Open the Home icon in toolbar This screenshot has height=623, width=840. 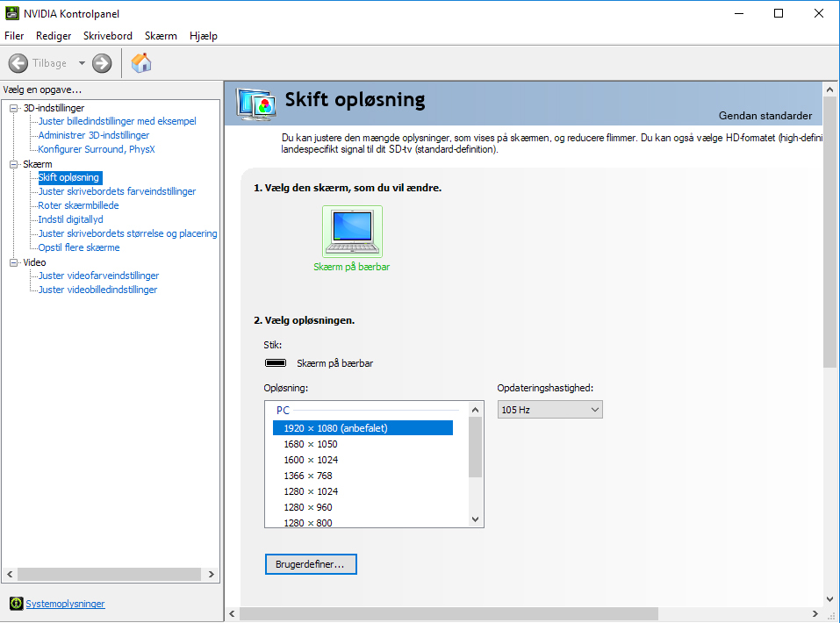[x=141, y=63]
